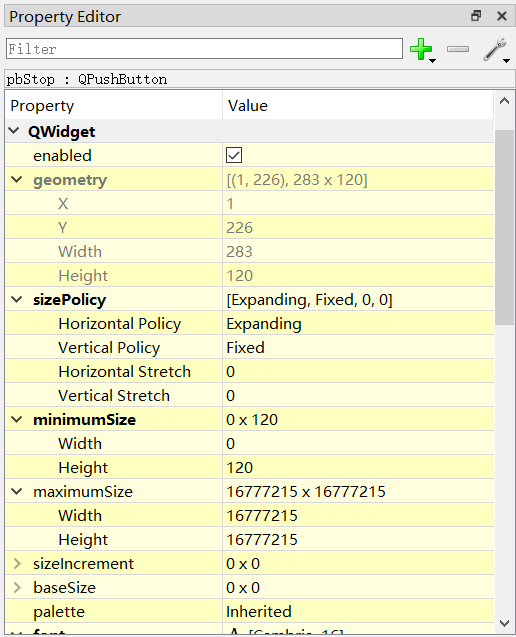The height and width of the screenshot is (637, 516).
Task: Click the scroll up arrow
Action: click(x=504, y=101)
